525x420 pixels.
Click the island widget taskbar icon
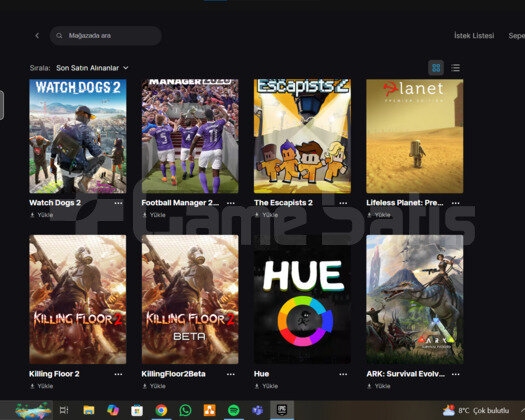tap(33, 410)
